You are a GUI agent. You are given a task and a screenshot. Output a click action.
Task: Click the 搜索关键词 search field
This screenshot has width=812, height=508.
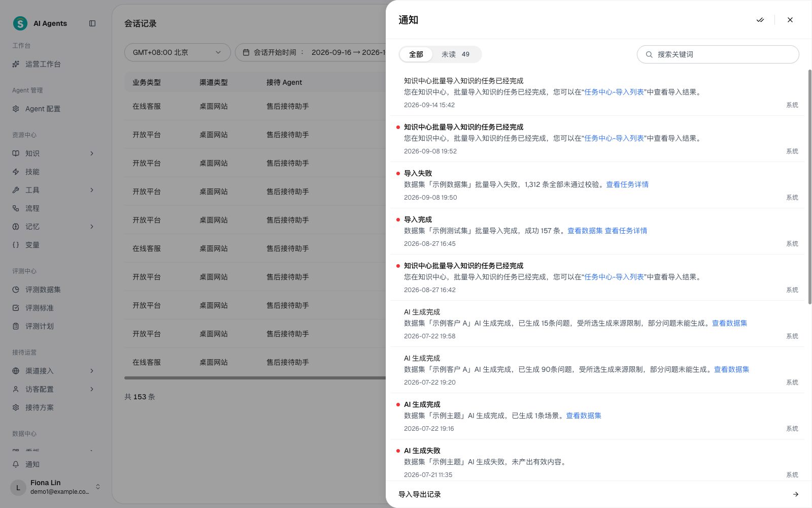[x=718, y=54]
